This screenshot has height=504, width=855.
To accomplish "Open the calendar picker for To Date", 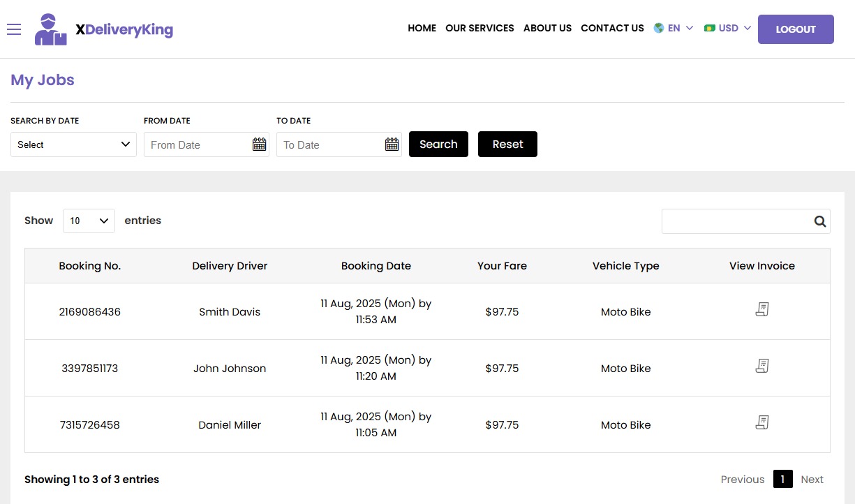I will (392, 144).
